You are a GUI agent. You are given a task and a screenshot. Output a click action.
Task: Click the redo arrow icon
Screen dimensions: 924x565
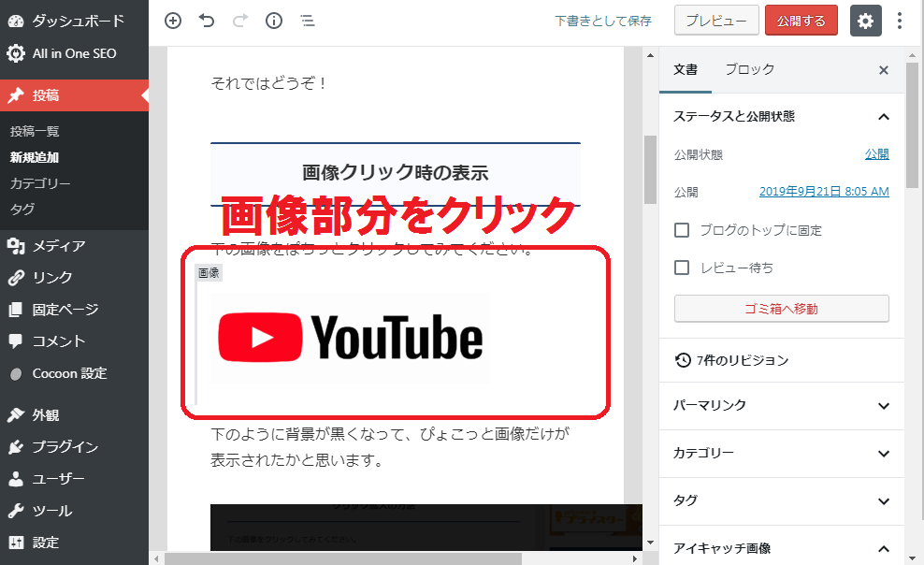(239, 22)
